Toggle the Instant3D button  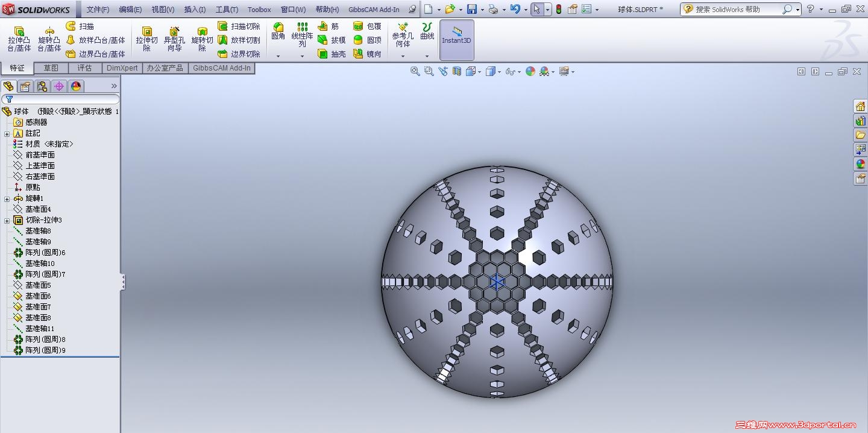pos(456,40)
